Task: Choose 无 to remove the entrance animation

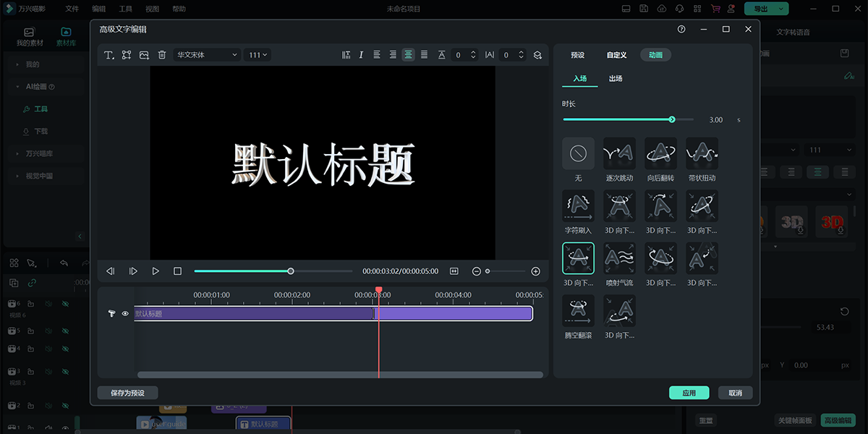Action: pos(578,153)
